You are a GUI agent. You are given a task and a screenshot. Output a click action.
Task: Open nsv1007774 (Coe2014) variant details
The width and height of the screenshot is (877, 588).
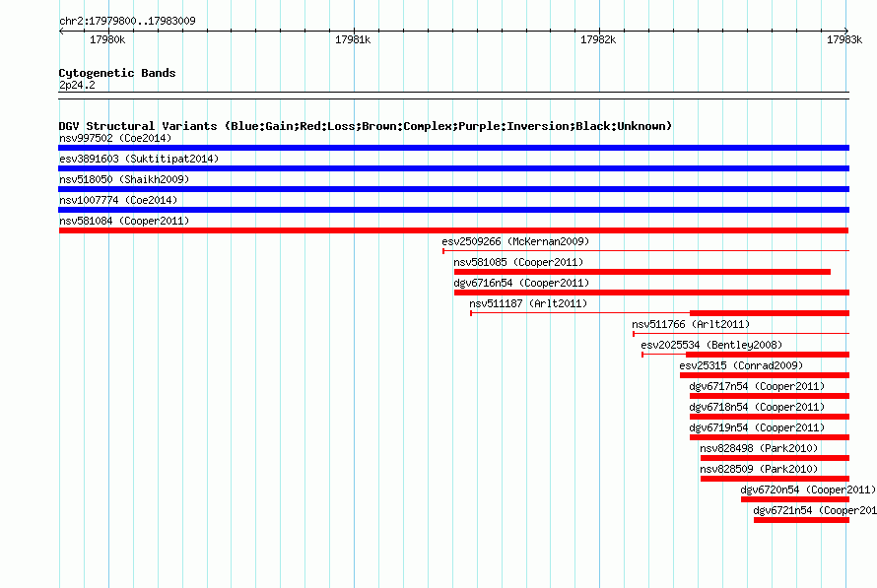pyautogui.click(x=118, y=200)
